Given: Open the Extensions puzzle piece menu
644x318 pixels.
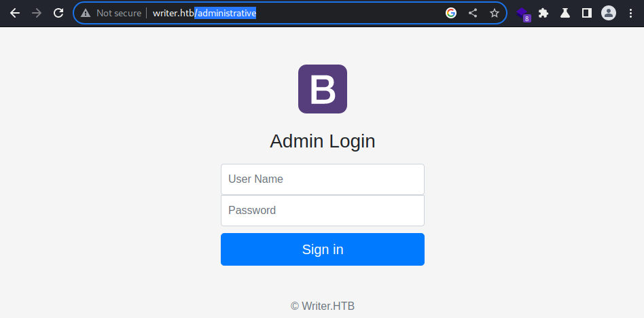Looking at the screenshot, I should tap(543, 13).
